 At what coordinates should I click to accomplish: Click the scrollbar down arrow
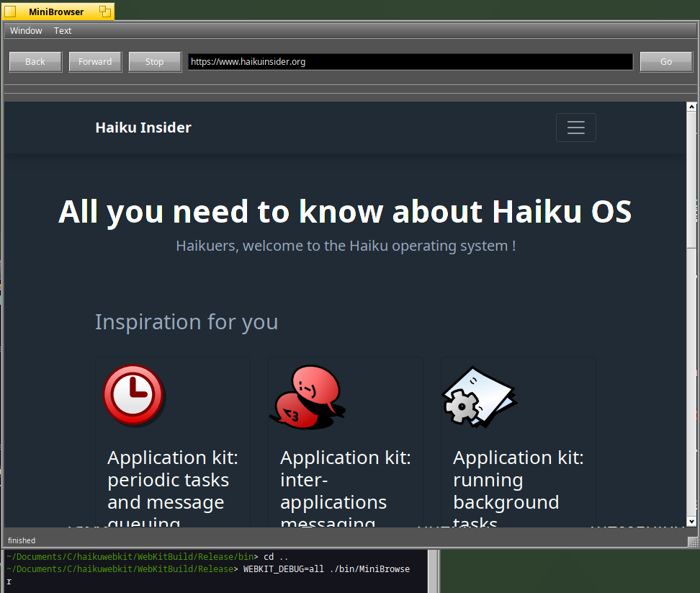click(x=691, y=521)
